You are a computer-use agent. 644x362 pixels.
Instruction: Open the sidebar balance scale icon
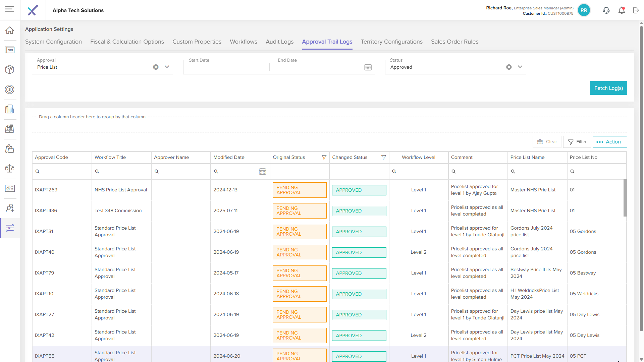10,168
